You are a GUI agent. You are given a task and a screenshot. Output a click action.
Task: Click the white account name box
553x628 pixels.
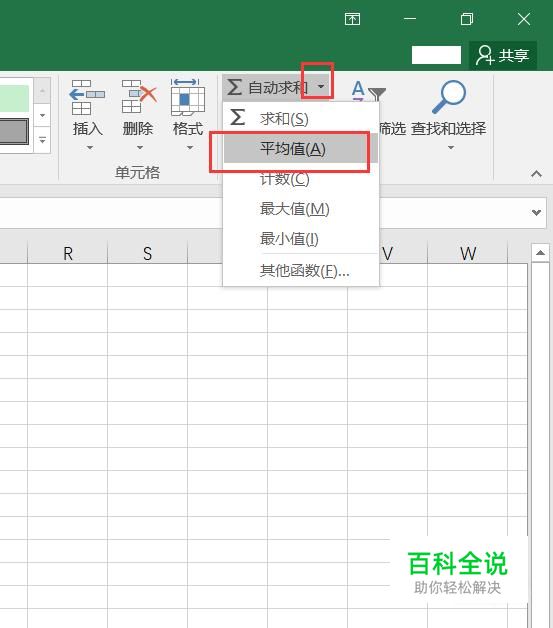point(436,55)
